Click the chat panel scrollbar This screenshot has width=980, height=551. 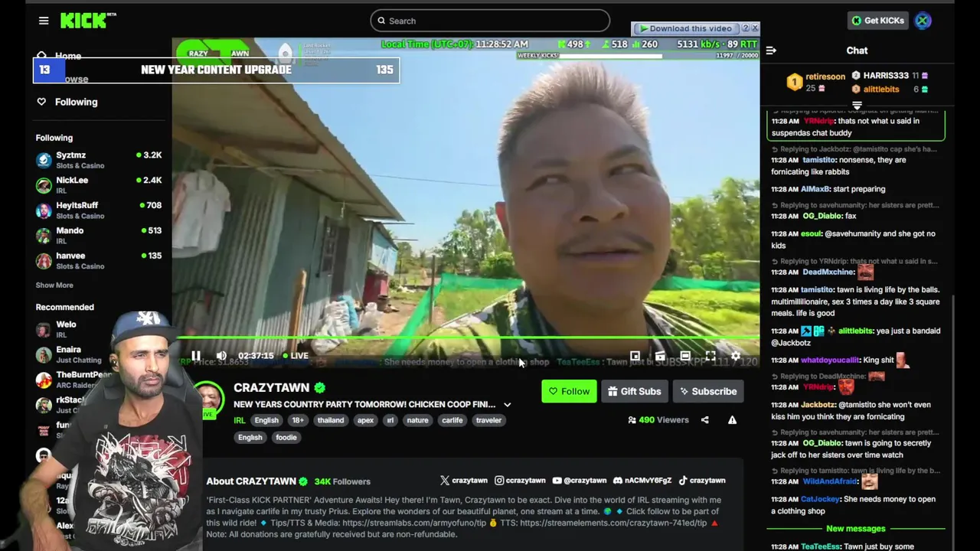coord(952,412)
